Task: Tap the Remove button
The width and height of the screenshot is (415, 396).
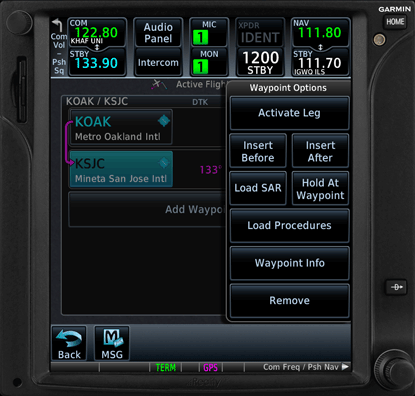Action: pos(289,301)
